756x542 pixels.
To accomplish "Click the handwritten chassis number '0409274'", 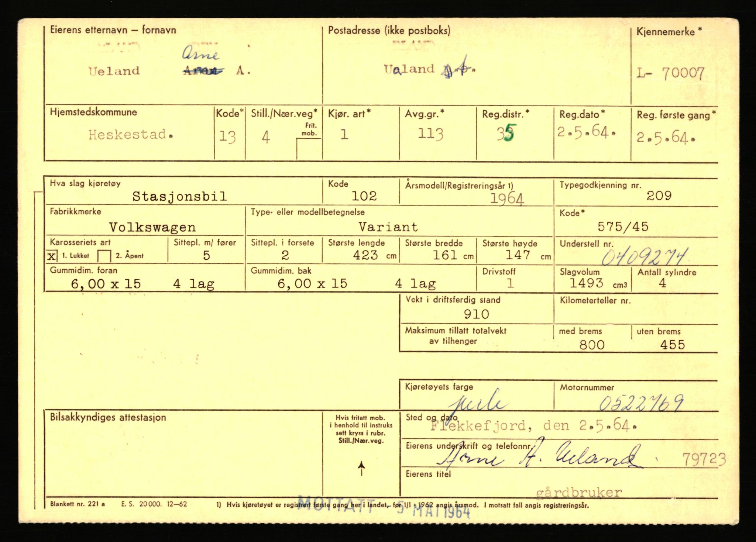I will [x=645, y=256].
